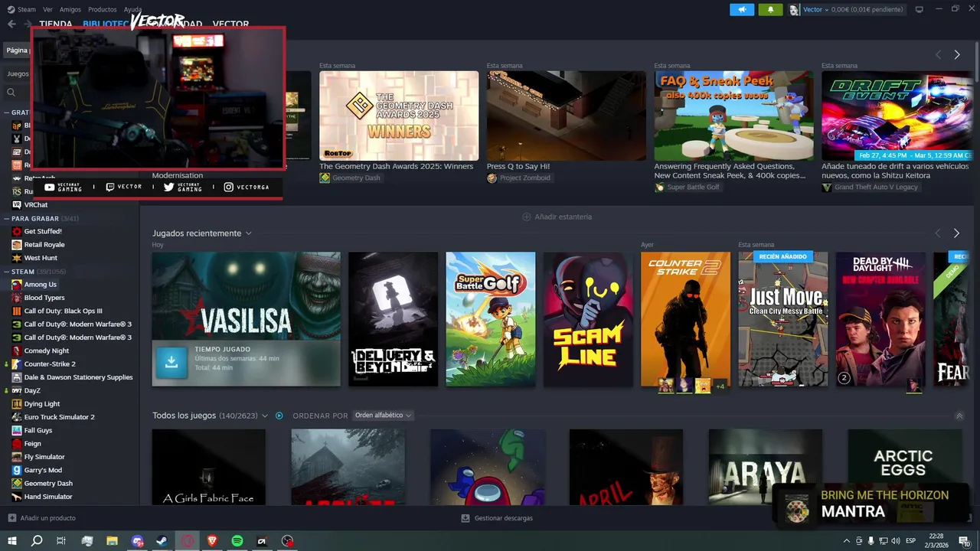
Task: Switch to Big Picture mode icon
Action: click(x=920, y=9)
